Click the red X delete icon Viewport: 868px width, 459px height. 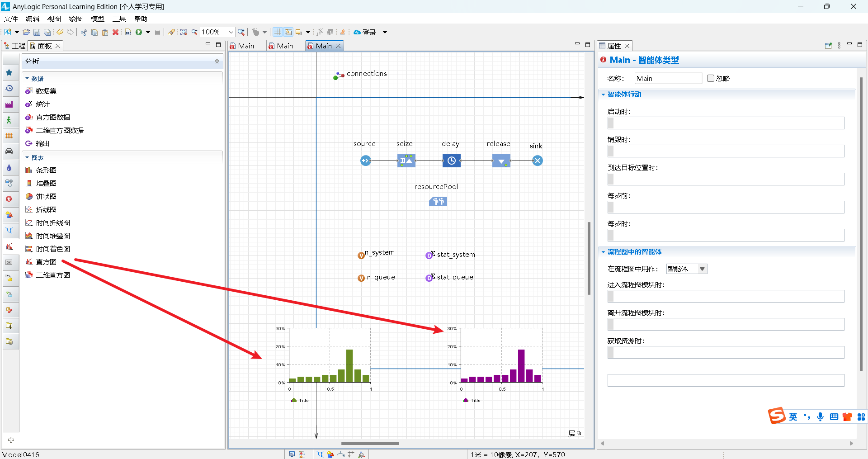pyautogui.click(x=116, y=32)
